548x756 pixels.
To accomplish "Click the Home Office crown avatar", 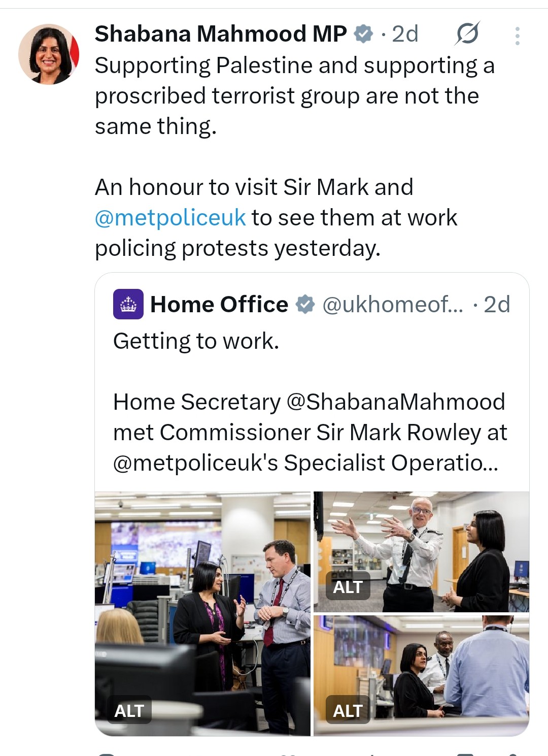I will [x=128, y=304].
